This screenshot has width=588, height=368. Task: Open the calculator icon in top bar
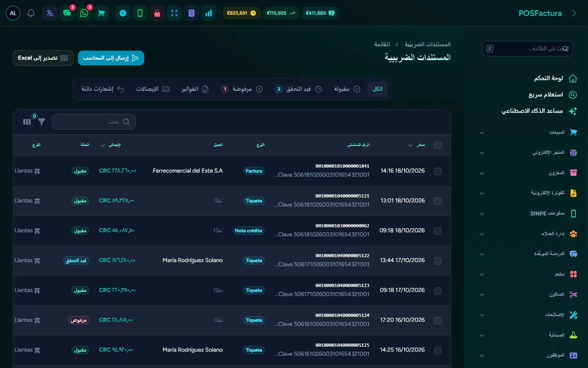click(x=192, y=13)
